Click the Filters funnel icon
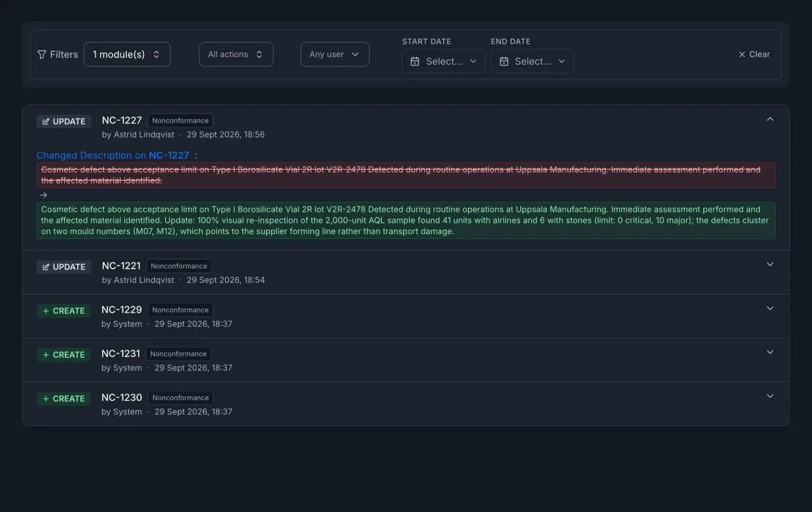 (42, 54)
